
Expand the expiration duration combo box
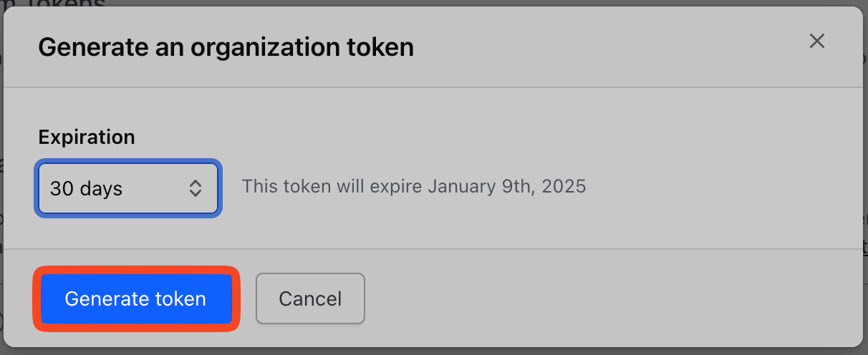pos(127,189)
